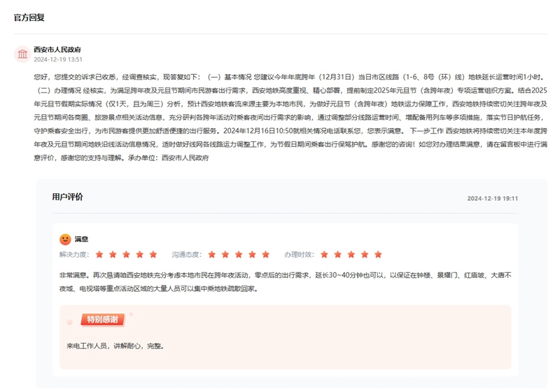Open the 西安市人民政府 profile name
Viewport: 560px width, 392px height.
pyautogui.click(x=57, y=50)
